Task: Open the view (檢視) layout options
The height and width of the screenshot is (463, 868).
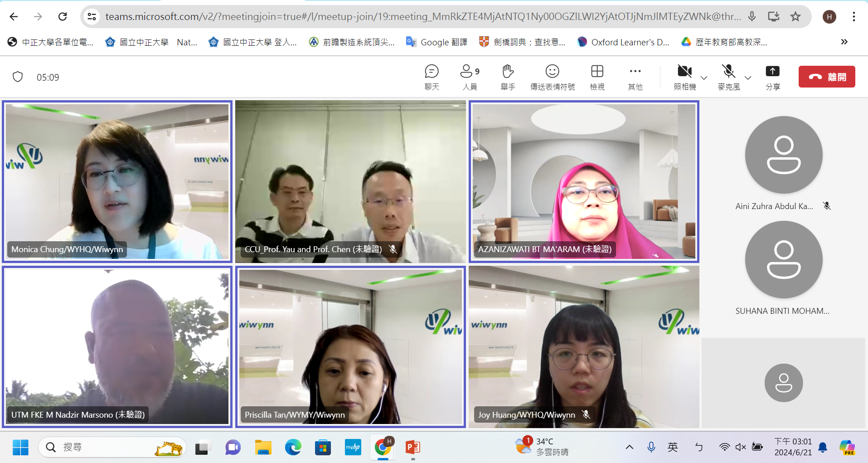Action: 597,77
